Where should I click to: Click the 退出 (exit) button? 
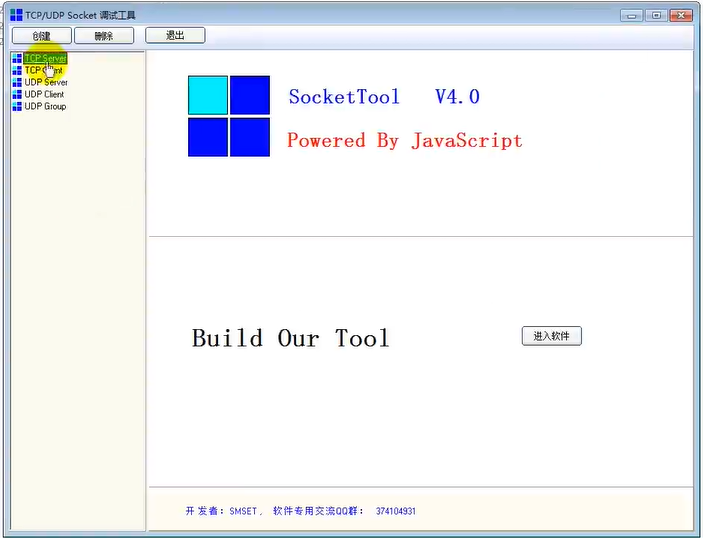click(x=175, y=35)
